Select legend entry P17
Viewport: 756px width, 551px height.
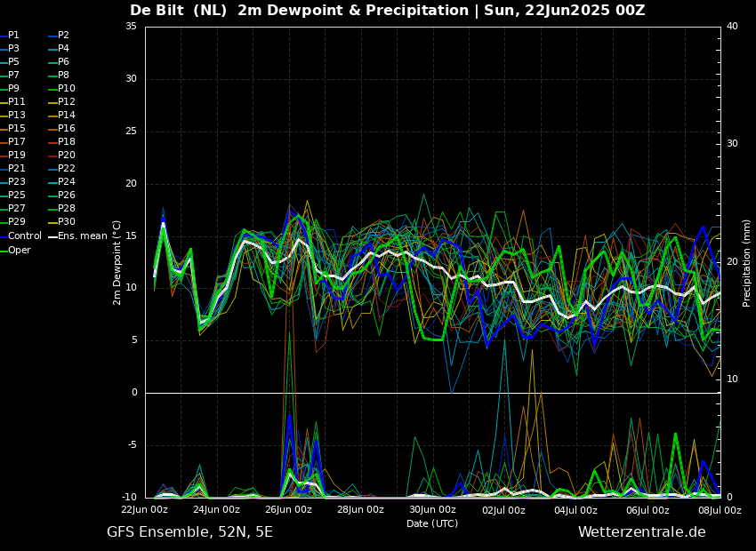12,141
